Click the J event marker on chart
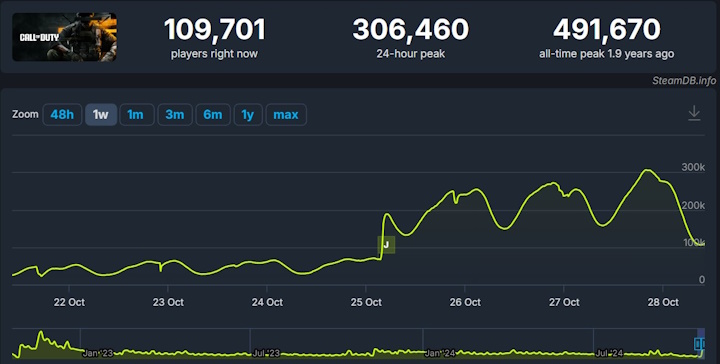The width and height of the screenshot is (720, 364). pos(386,245)
